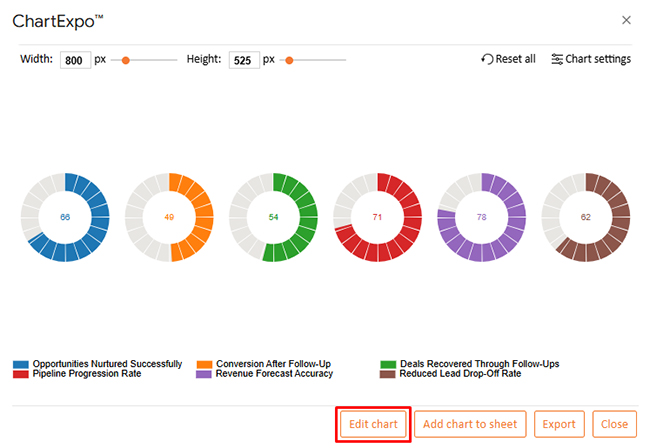Click Opportunities Nurtured Successfully legend swatch
This screenshot has height=448, width=650.
click(21, 364)
